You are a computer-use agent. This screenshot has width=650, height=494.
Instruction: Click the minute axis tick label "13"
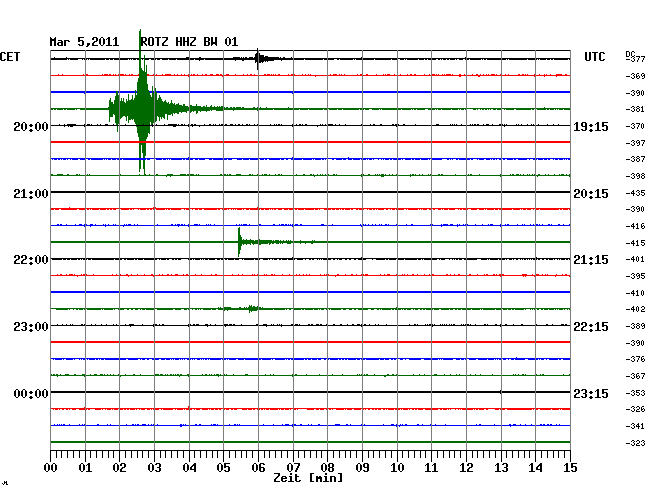click(x=501, y=467)
